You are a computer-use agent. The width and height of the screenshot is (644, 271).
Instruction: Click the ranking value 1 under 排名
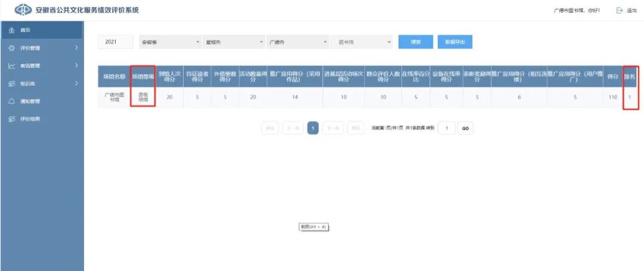tap(630, 98)
